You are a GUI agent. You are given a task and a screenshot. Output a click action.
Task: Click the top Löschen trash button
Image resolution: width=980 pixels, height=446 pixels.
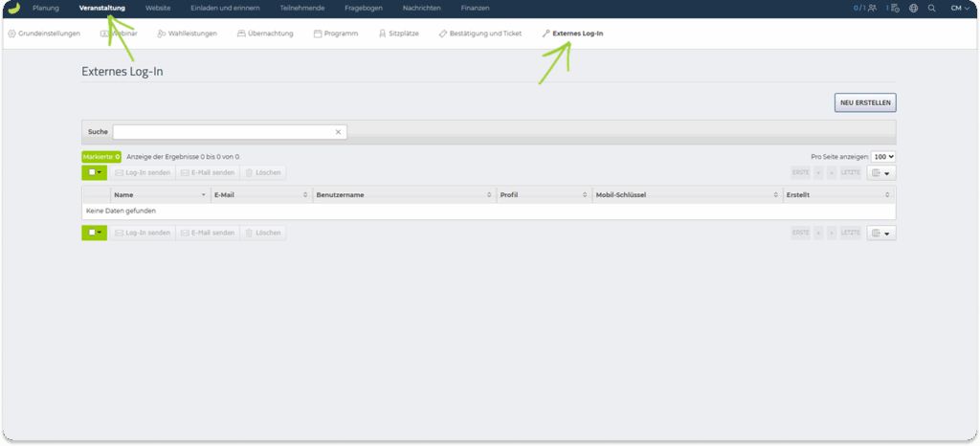(x=263, y=173)
